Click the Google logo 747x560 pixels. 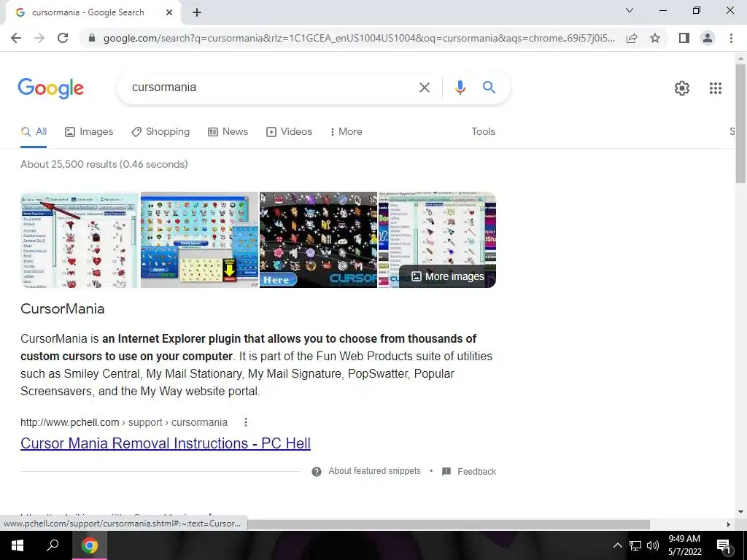tap(51, 88)
